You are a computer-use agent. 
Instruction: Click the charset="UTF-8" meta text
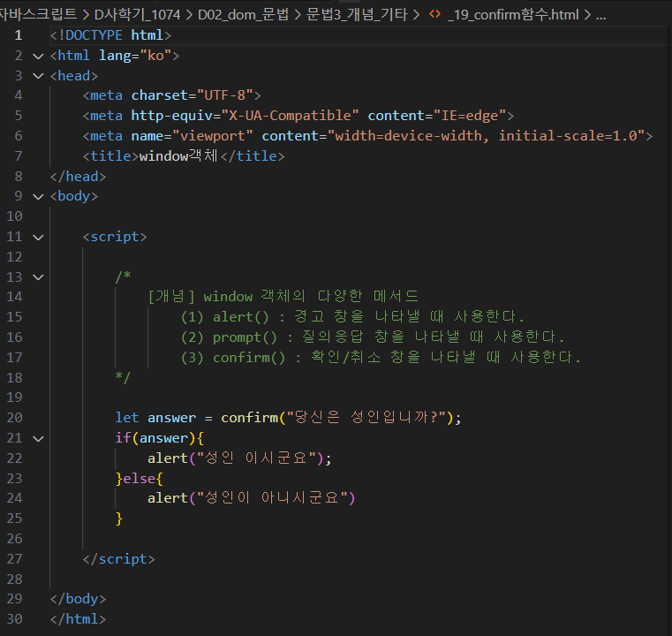(192, 95)
